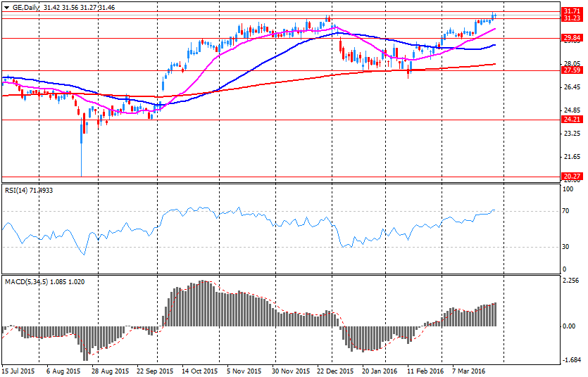Click the 6 Aug 2015 date label

pos(63,371)
